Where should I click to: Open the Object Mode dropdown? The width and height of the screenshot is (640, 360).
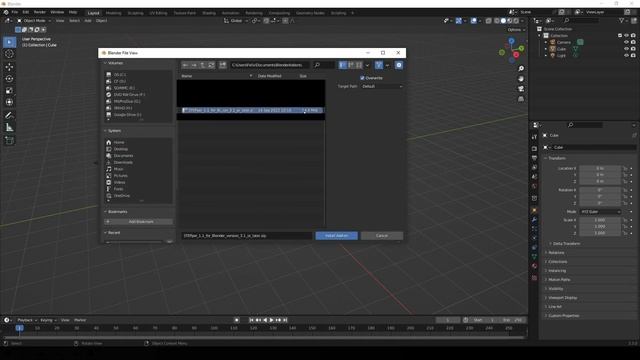coord(34,21)
